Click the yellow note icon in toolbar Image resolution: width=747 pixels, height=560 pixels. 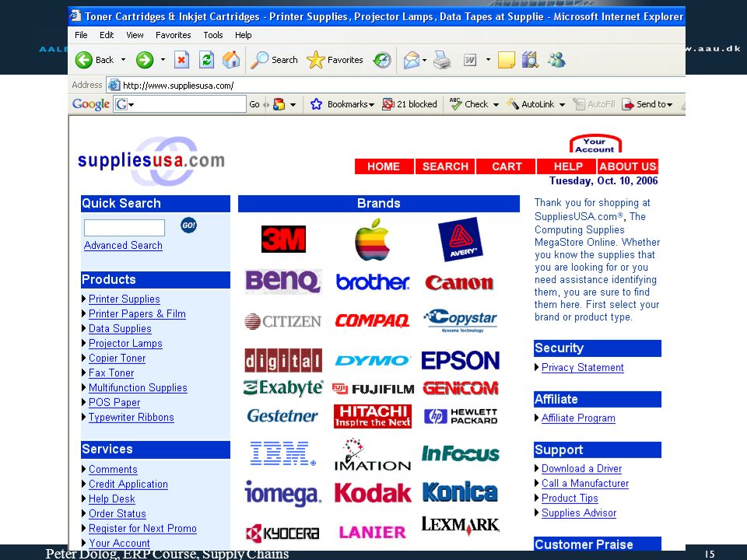[506, 60]
